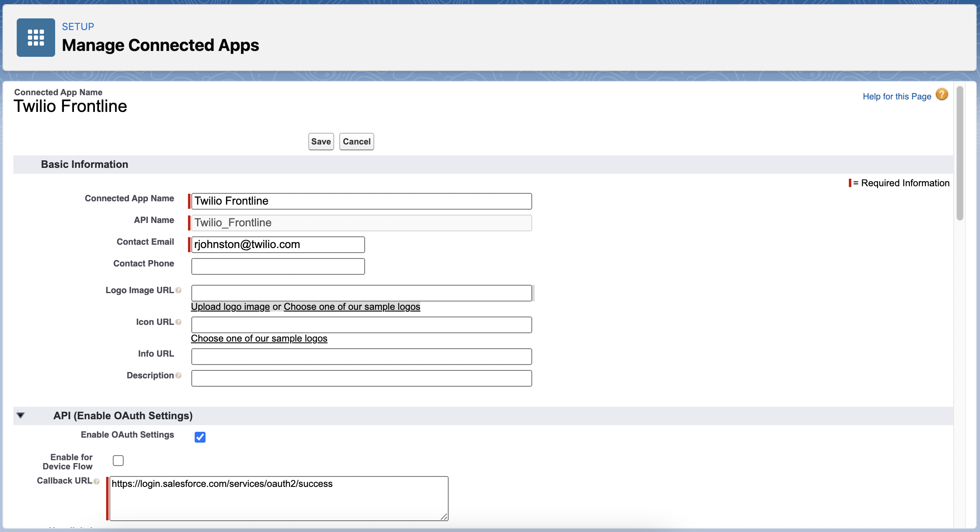This screenshot has width=980, height=532.
Task: Click the Description field help icon
Action: coord(179,375)
